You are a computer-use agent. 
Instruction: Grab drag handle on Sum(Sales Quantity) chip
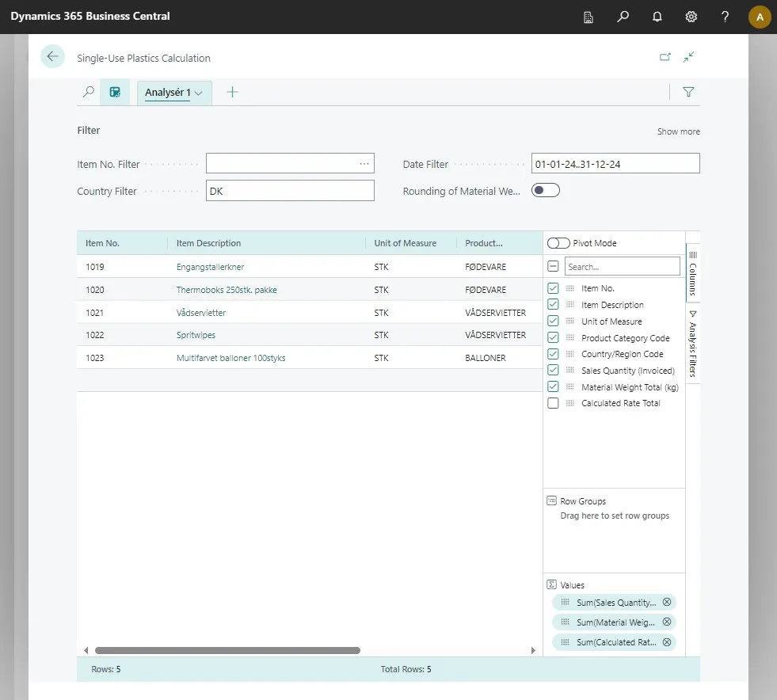(x=565, y=602)
